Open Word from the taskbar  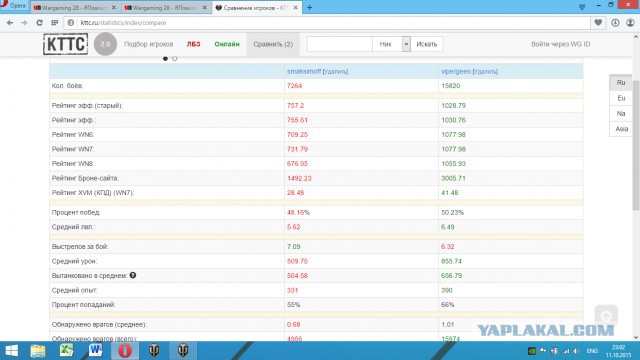(96, 351)
